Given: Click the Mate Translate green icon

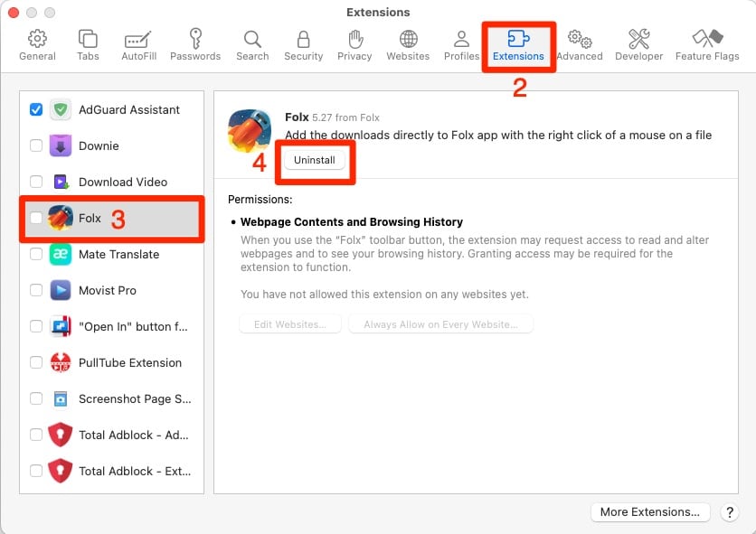Looking at the screenshot, I should pyautogui.click(x=61, y=254).
